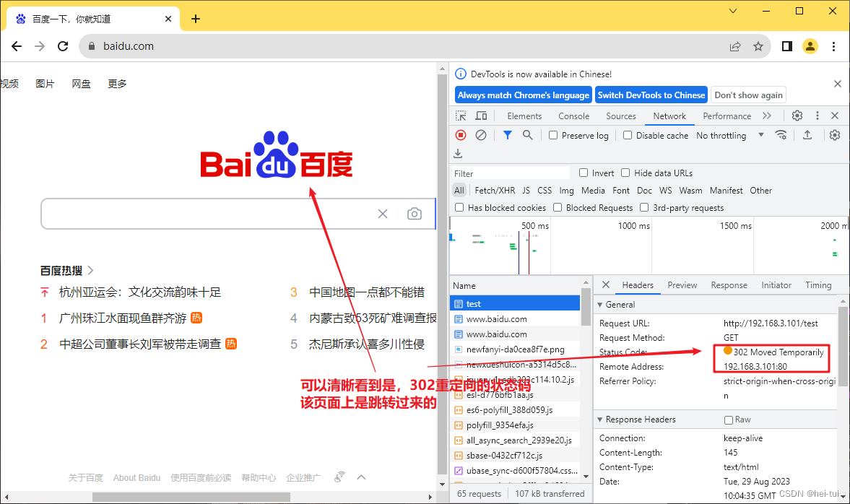Viewport: 850px width, 504px height.
Task: Focus the network Filter field
Action: tap(511, 173)
